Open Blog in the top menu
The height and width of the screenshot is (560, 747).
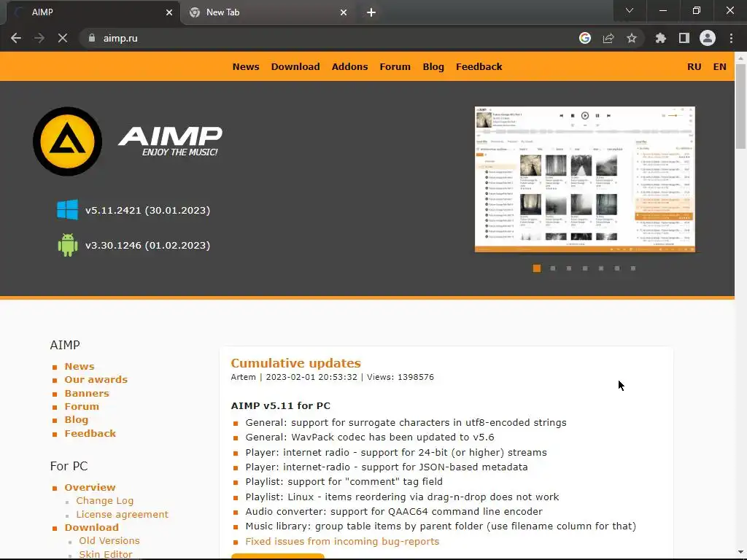[x=433, y=66]
